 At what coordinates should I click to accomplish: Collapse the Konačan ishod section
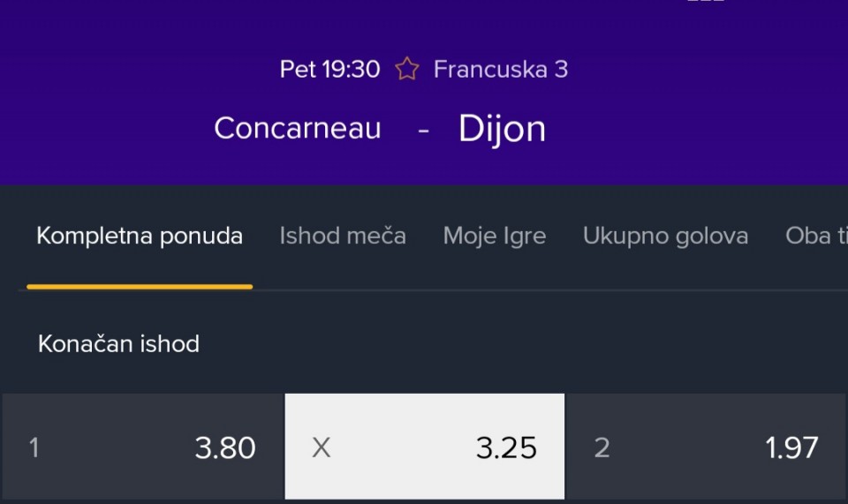[118, 343]
